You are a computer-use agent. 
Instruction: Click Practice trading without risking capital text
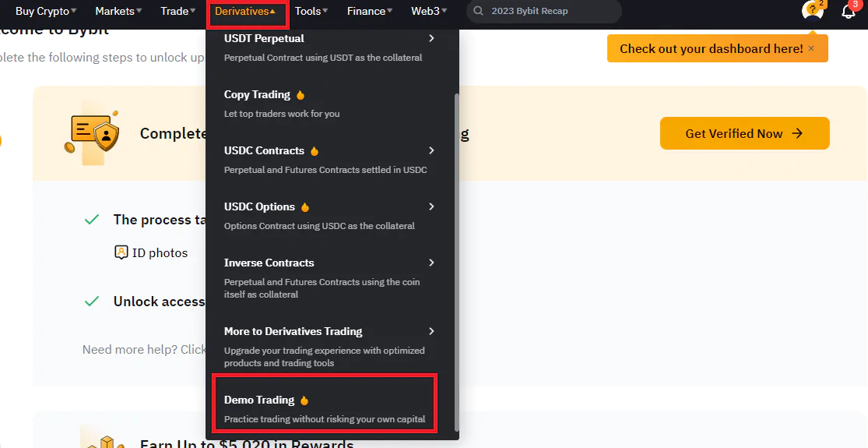coord(325,418)
